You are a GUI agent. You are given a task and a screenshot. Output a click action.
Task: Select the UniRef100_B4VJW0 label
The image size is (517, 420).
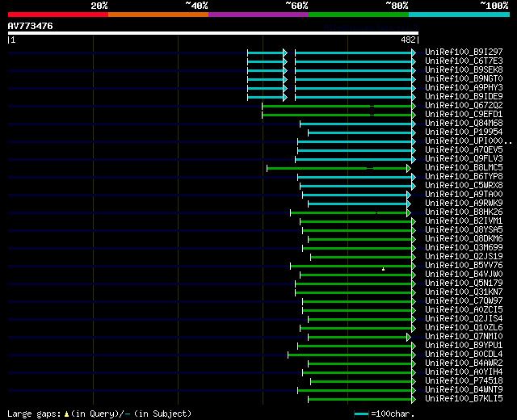pyautogui.click(x=464, y=275)
